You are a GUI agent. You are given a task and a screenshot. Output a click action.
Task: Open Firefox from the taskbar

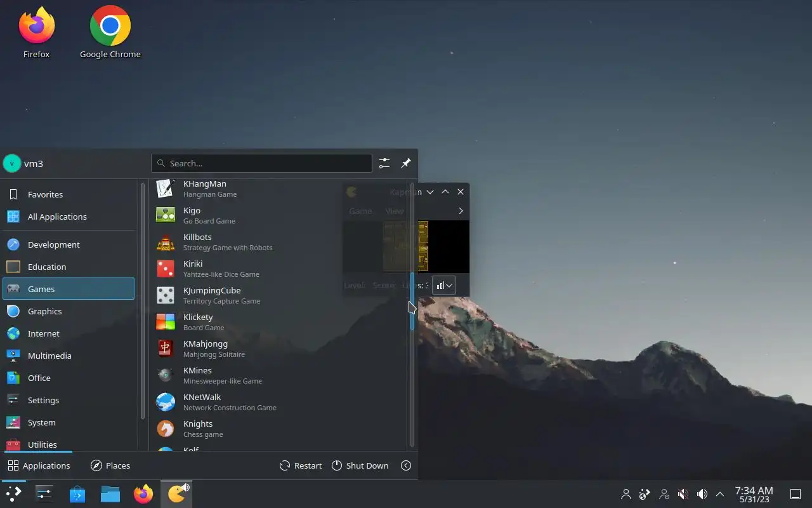point(143,494)
